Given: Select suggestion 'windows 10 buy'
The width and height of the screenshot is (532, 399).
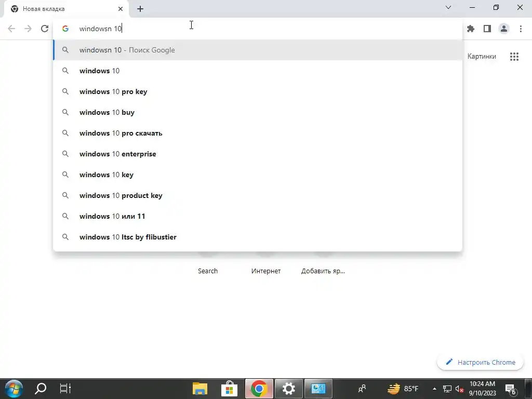Looking at the screenshot, I should pyautogui.click(x=258, y=112).
